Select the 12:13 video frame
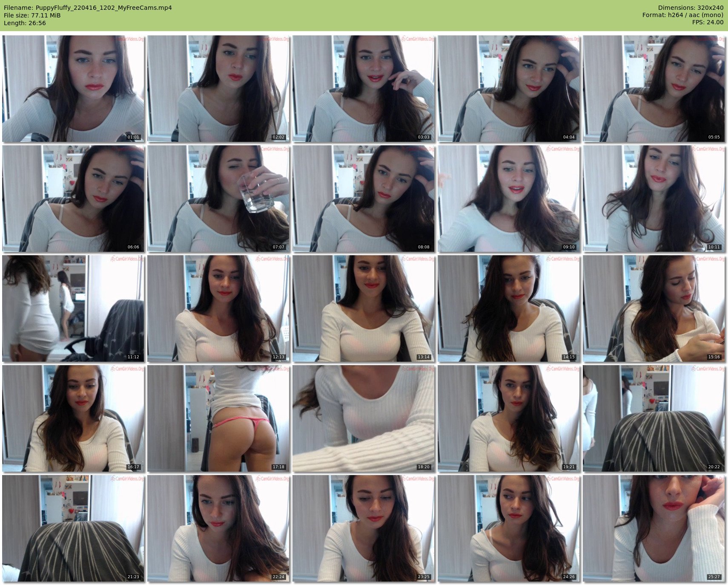728x585 pixels. point(218,308)
